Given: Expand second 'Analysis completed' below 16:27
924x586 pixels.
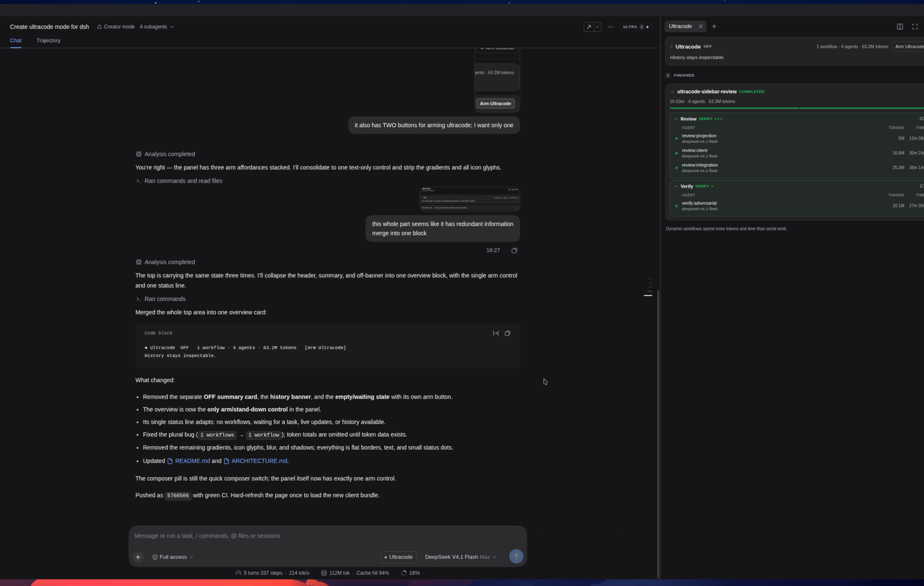Looking at the screenshot, I should point(165,262).
